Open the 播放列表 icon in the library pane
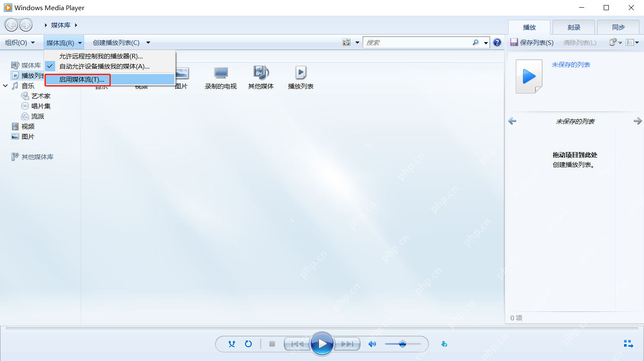Image resolution: width=644 pixels, height=361 pixels. click(x=301, y=78)
